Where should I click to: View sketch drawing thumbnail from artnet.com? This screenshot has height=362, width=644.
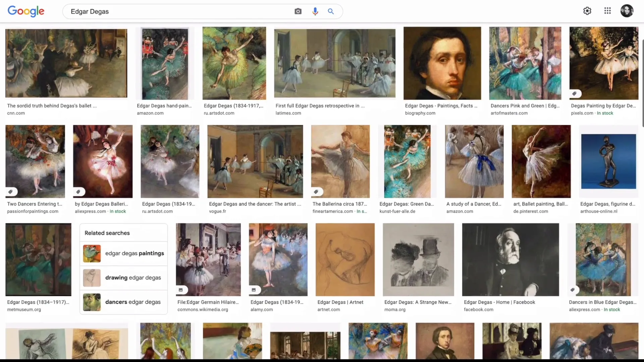tap(345, 260)
